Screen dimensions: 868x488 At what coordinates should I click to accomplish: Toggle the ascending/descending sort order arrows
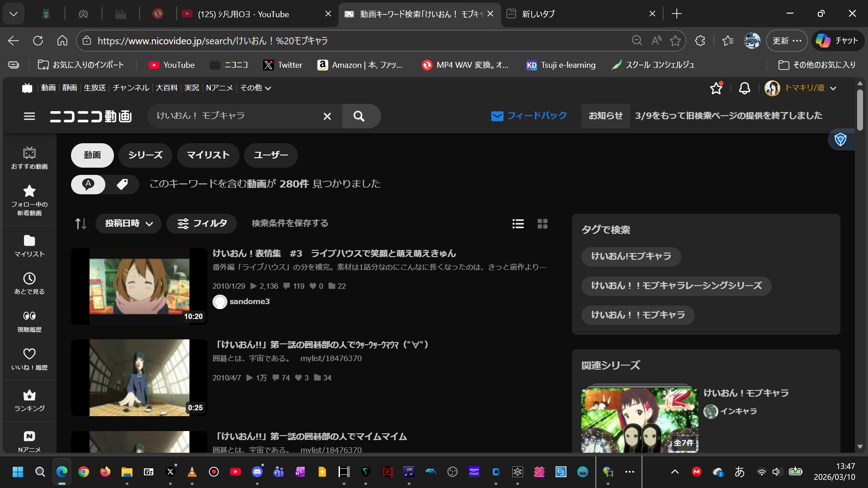coord(80,224)
